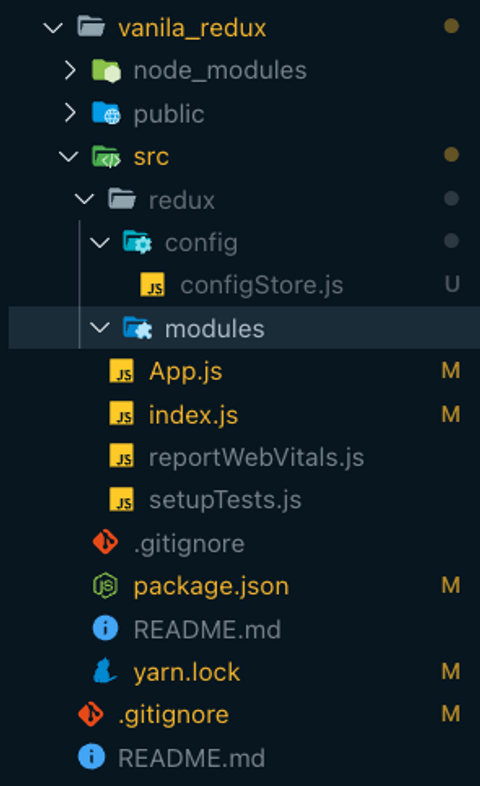Click the node_modules folder icon
This screenshot has width=480, height=786.
coord(106,71)
